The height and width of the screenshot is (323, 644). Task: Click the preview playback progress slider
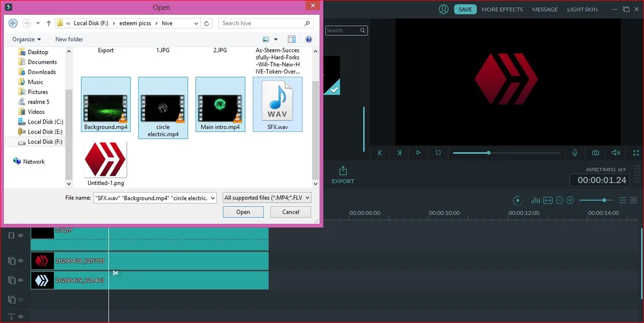[x=506, y=153]
